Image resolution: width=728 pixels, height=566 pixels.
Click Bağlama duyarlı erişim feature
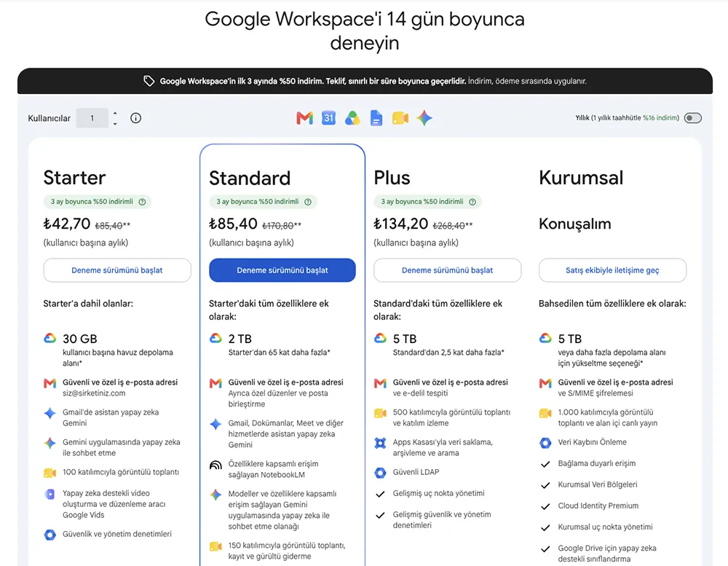tap(597, 463)
